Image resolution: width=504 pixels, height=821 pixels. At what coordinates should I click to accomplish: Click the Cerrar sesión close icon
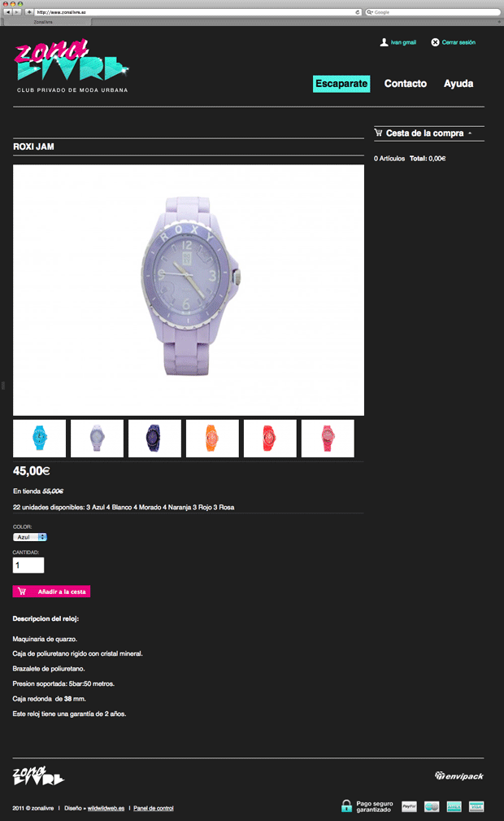coord(435,42)
